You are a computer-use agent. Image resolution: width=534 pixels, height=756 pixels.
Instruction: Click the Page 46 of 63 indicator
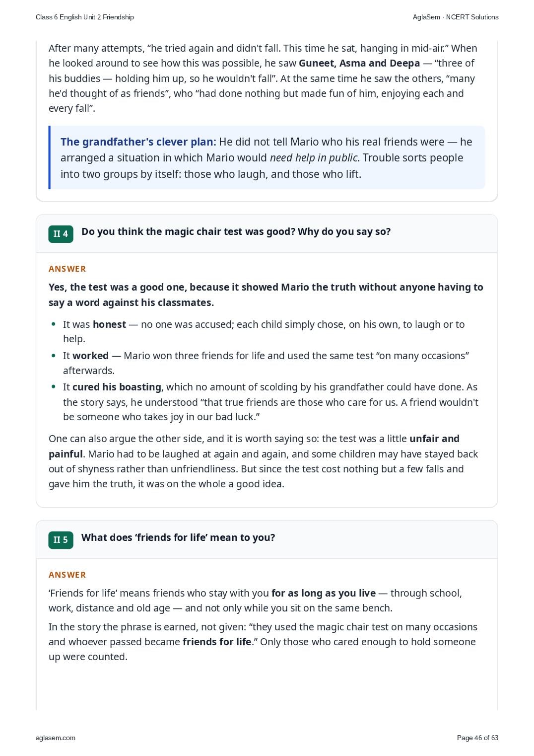coord(477,738)
